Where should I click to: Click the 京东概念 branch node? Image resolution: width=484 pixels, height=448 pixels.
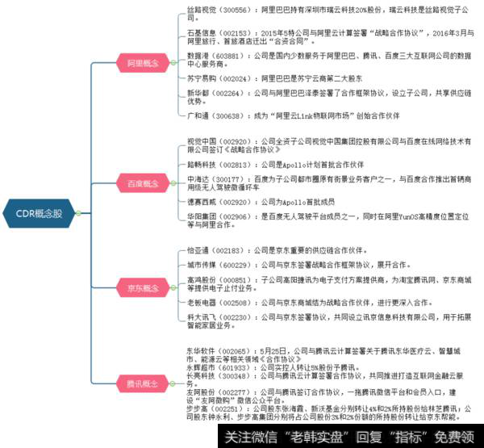[138, 288]
